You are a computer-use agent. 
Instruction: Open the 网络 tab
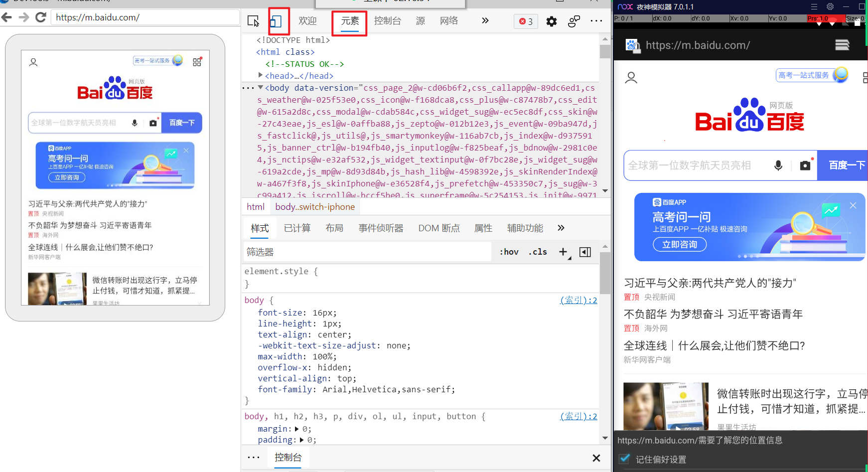(x=449, y=21)
